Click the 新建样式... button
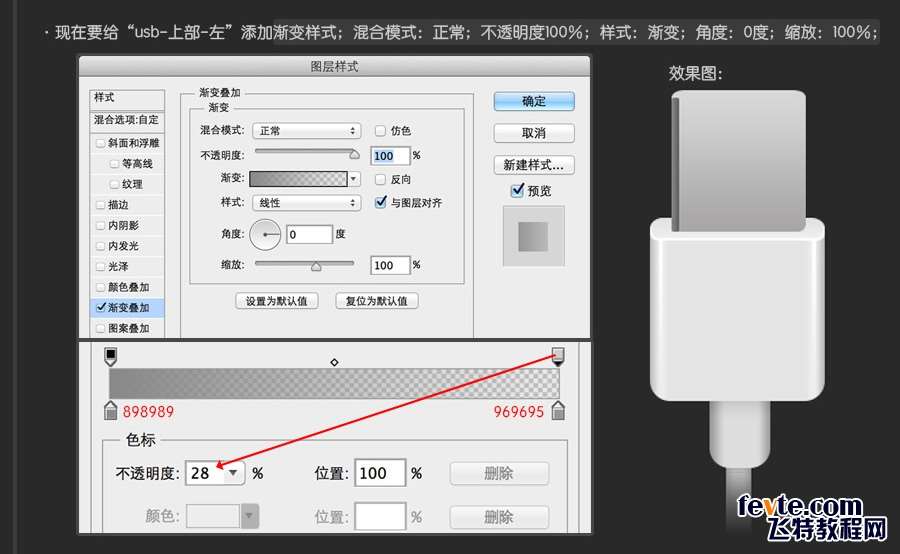Viewport: 900px width, 554px height. tap(534, 165)
